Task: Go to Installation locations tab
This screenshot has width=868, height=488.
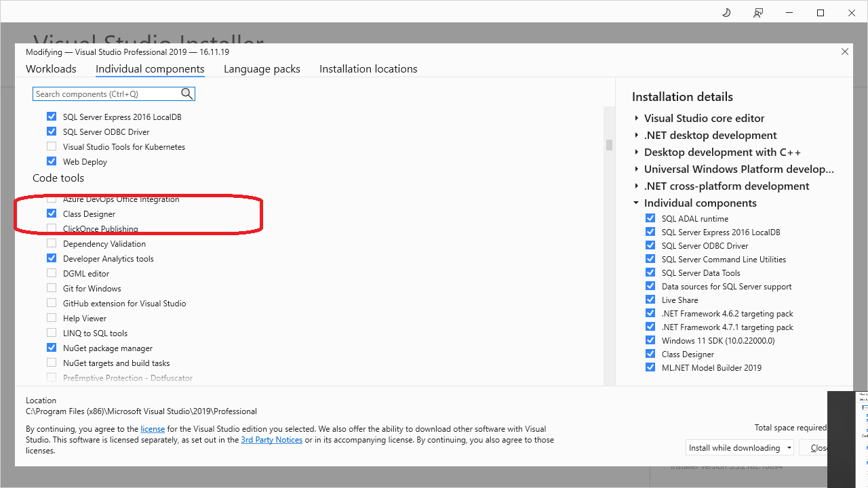Action: pyautogui.click(x=368, y=68)
